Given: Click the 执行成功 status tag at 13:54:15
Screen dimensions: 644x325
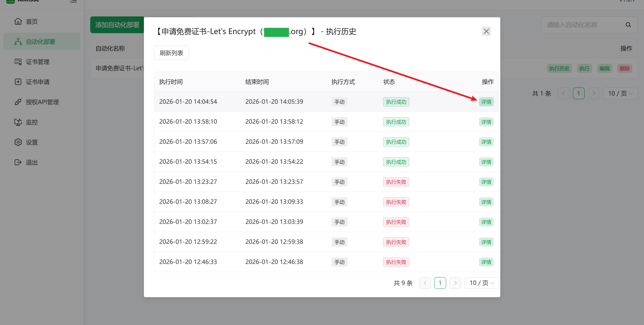Looking at the screenshot, I should (x=396, y=162).
